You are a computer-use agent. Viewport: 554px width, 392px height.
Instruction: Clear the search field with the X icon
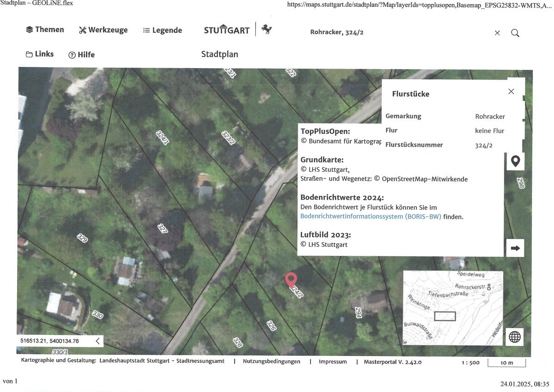click(x=497, y=33)
